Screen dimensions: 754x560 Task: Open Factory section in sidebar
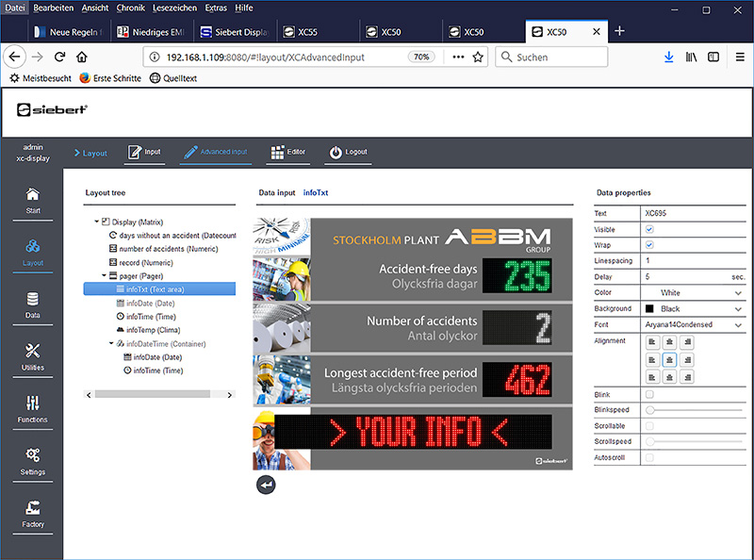32,512
